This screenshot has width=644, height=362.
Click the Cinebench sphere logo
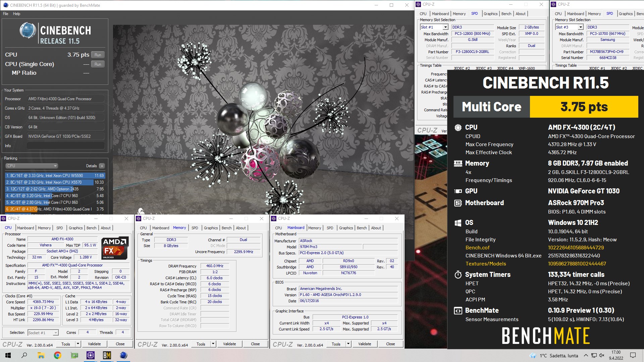pyautogui.click(x=28, y=31)
